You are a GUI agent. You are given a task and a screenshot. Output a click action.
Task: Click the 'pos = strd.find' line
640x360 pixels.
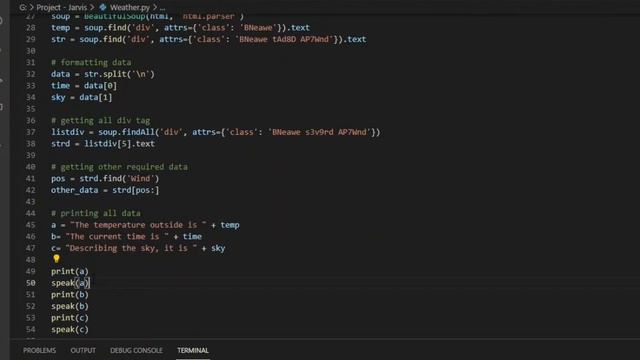(105, 179)
